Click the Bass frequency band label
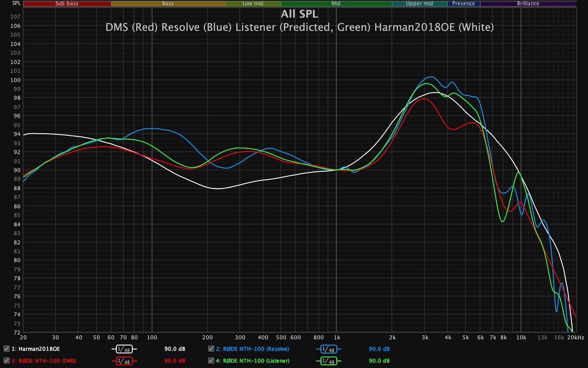The height and width of the screenshot is (368, 588). click(168, 4)
